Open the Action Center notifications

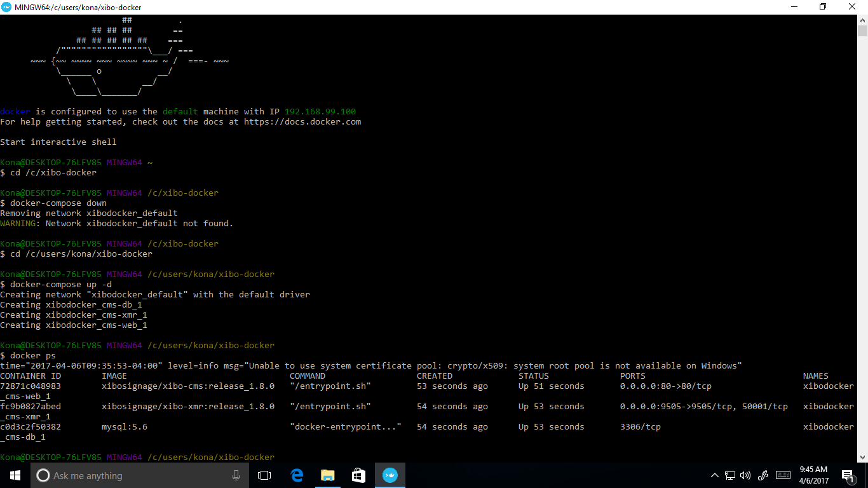point(847,475)
